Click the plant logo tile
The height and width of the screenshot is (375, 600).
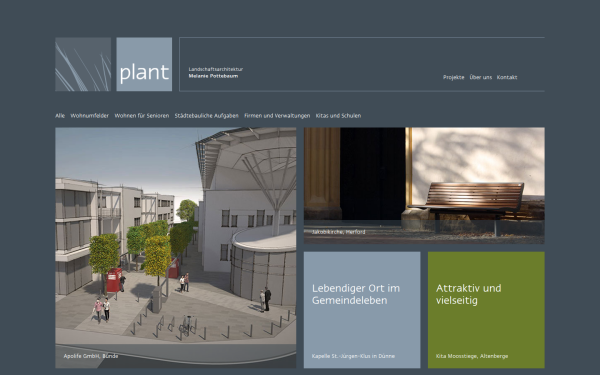click(x=144, y=64)
